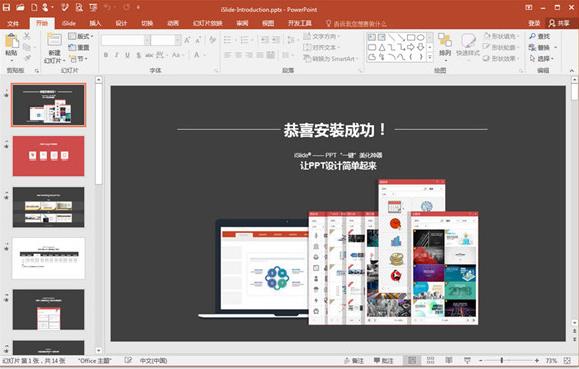Toggle Italic formatting

click(x=117, y=55)
